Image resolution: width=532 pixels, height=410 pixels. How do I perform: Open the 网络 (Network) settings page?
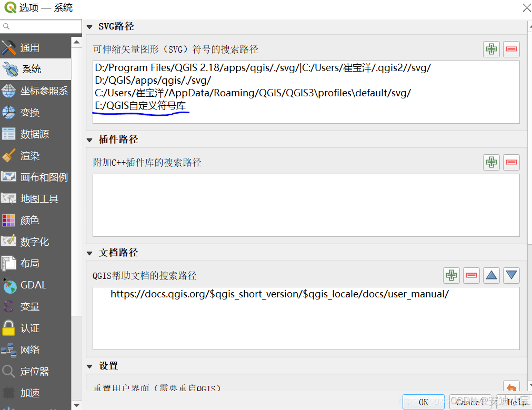[35, 349]
